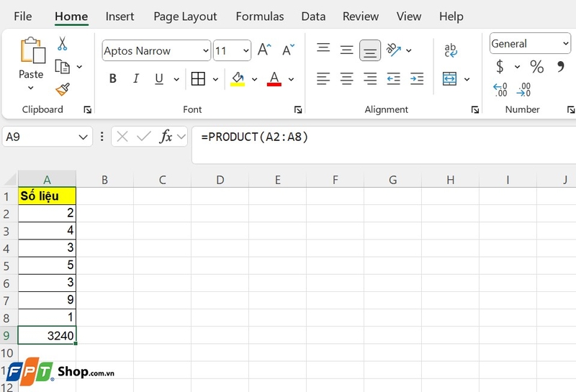
Task: Click the Orientation angled text icon
Action: 393,50
